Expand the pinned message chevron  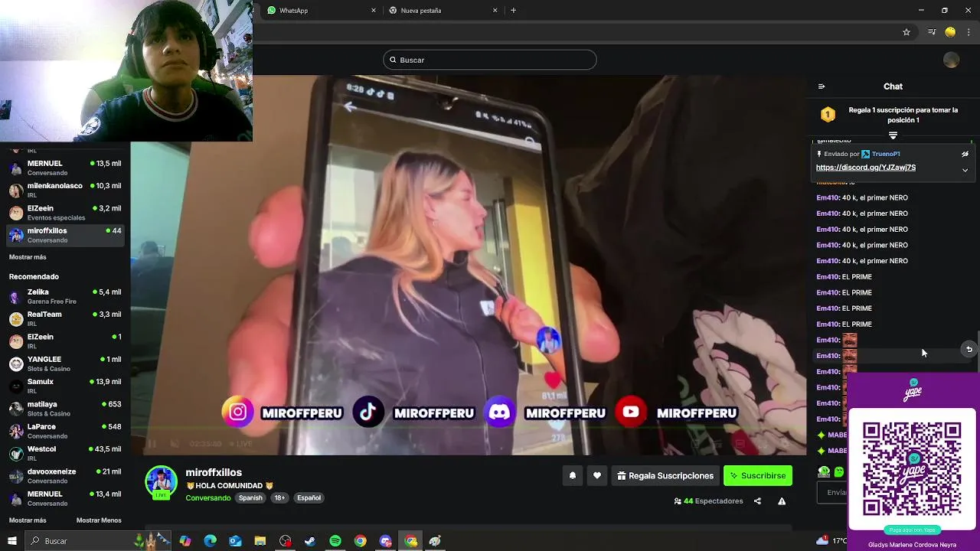[965, 170]
